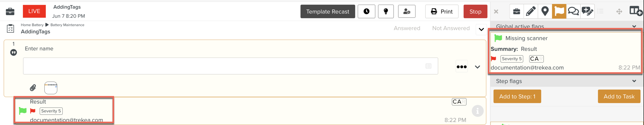Screen dimensions: 644x125
Task: Click the lightbulb hints button
Action: click(386, 12)
